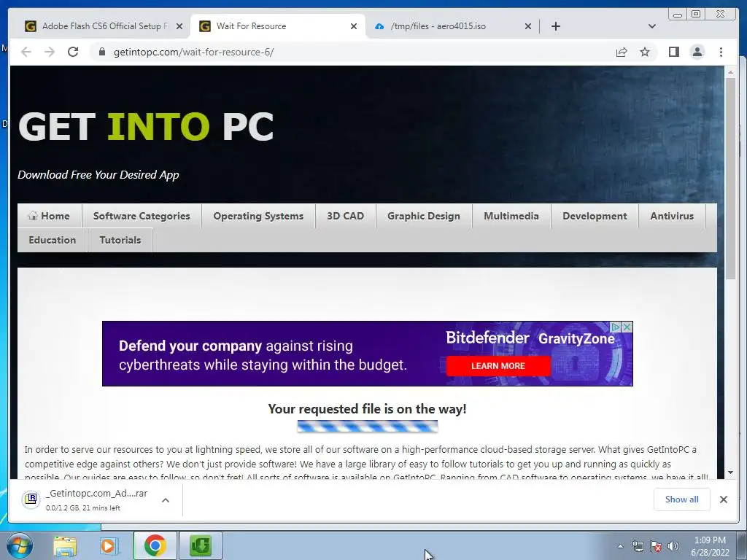Click the page scrollbar down arrow
The width and height of the screenshot is (747, 560).
point(730,472)
